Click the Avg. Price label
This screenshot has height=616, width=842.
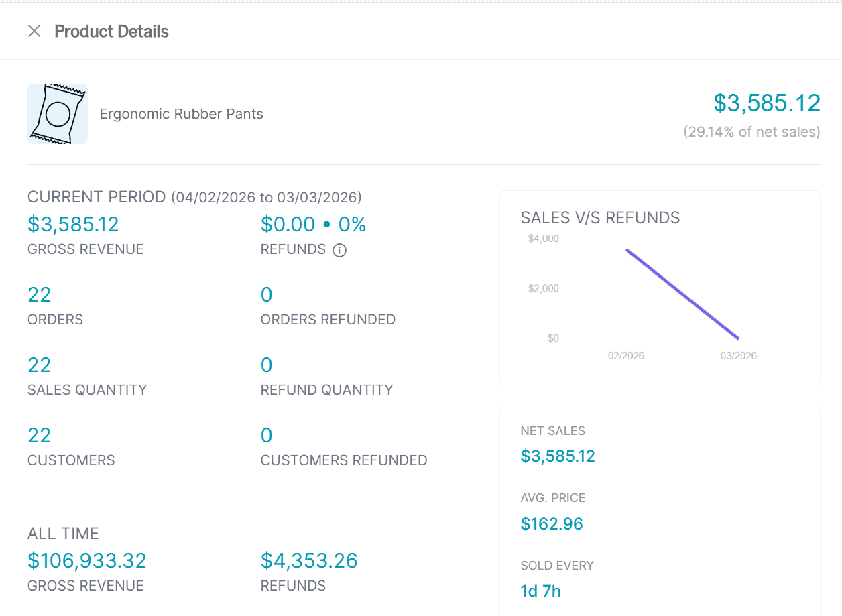[x=553, y=498]
